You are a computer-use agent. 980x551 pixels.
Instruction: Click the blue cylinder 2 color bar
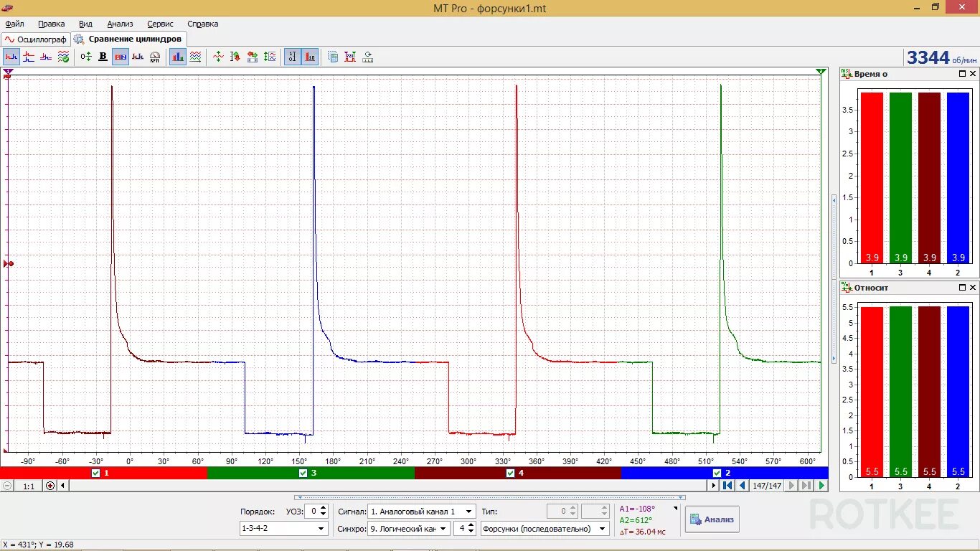[x=725, y=474]
